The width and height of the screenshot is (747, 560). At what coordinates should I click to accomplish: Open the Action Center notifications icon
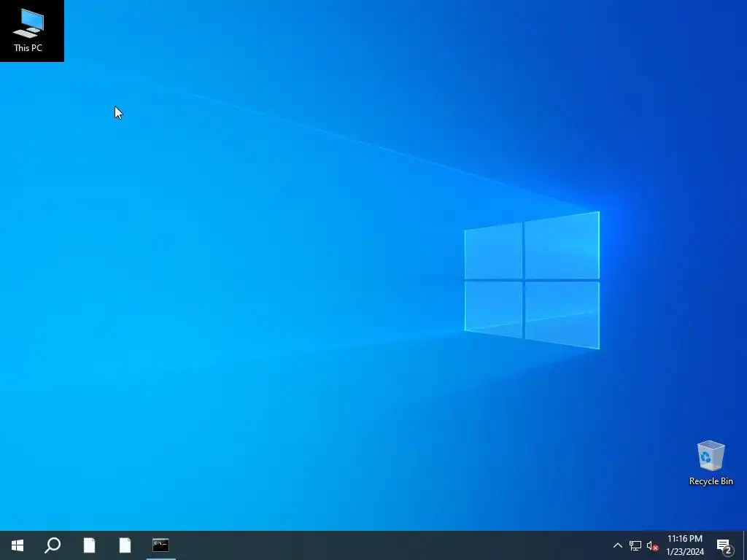[x=724, y=545]
